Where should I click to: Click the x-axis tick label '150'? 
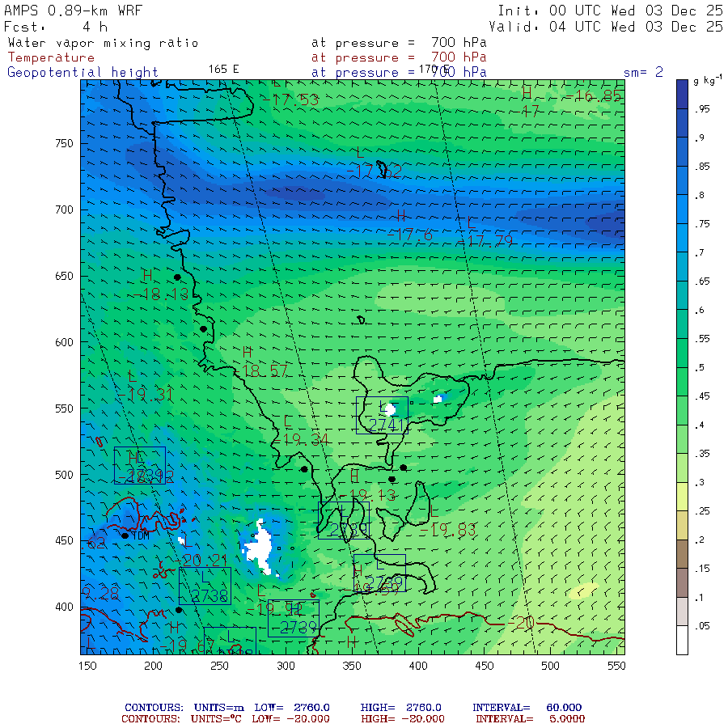[87, 667]
